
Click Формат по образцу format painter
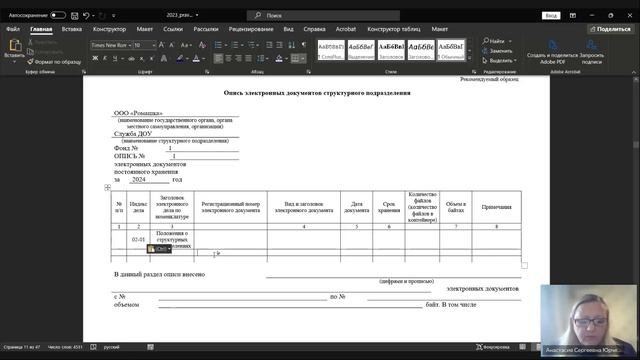(54, 62)
